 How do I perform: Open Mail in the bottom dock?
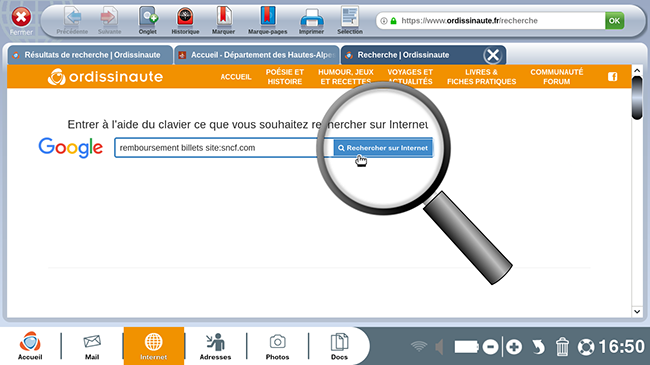click(x=92, y=346)
